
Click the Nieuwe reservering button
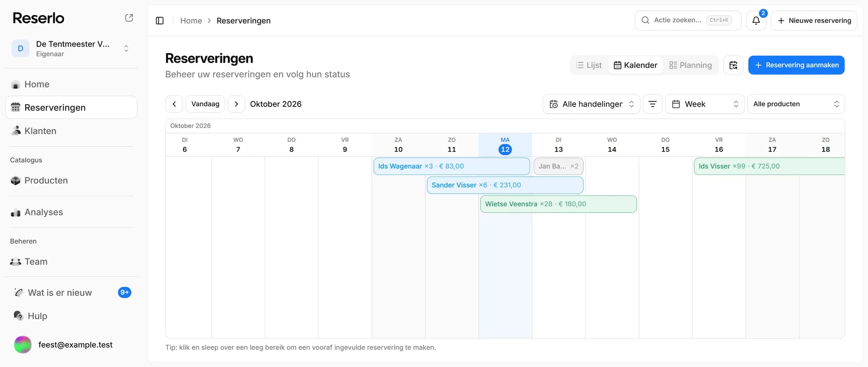[x=814, y=21]
